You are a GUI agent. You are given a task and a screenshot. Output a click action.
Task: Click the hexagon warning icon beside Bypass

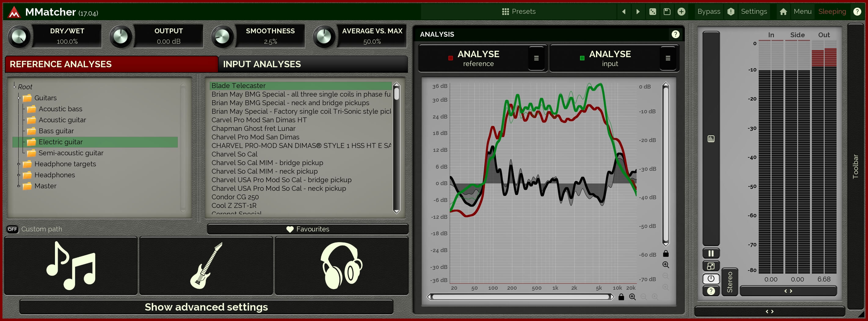[x=731, y=12]
